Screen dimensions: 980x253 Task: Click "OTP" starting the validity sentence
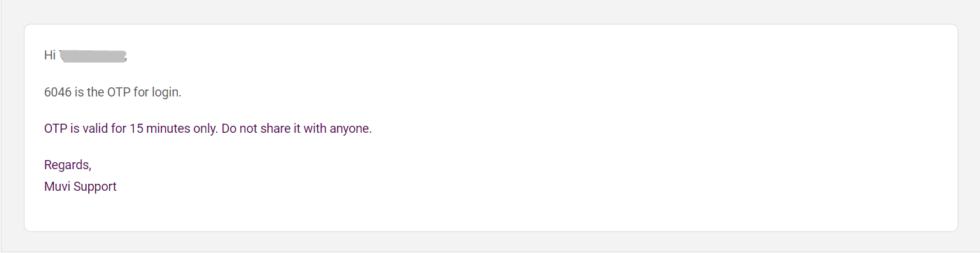(55, 129)
